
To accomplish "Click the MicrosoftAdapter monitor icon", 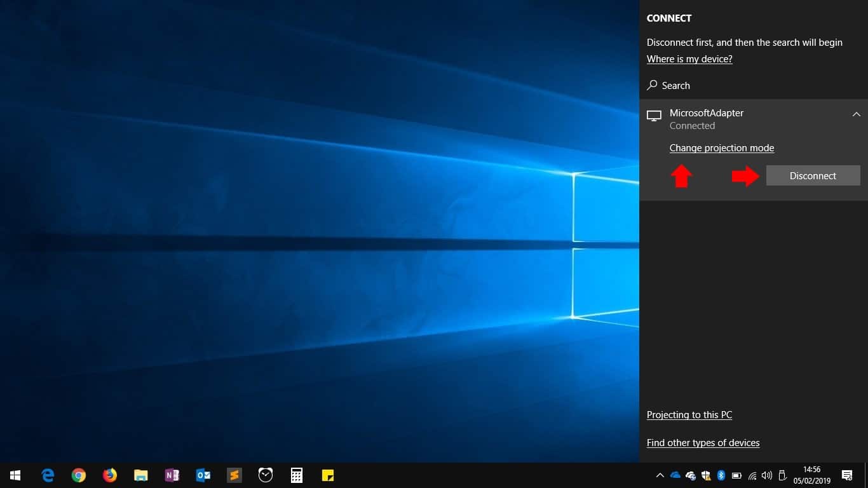I will (x=654, y=116).
